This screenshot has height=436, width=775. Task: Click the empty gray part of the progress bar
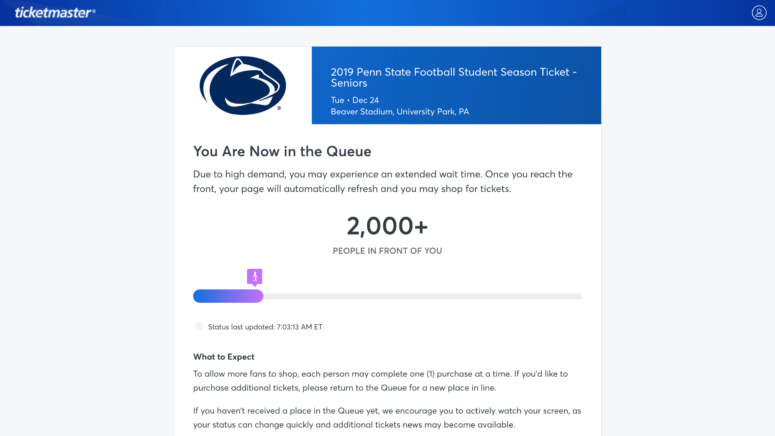click(423, 297)
